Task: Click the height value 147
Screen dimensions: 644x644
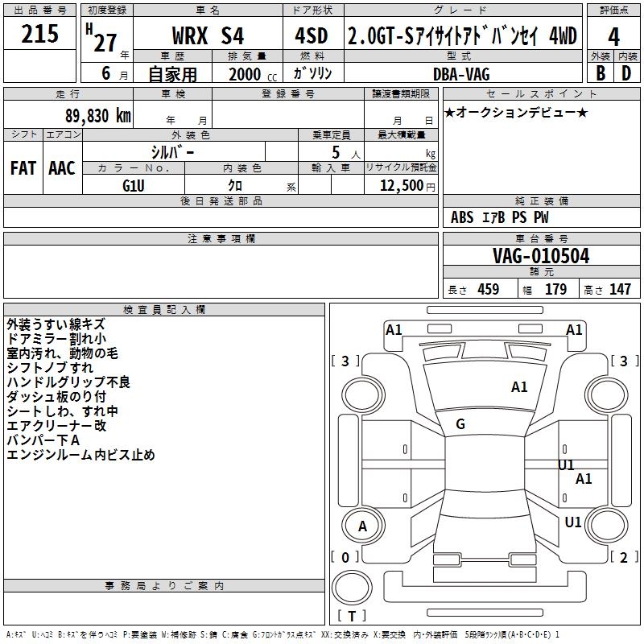Action: pos(620,290)
